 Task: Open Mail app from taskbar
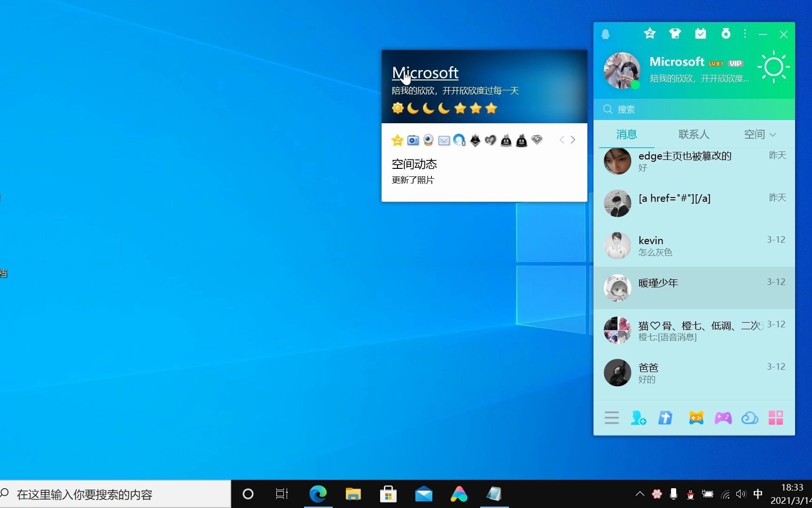(x=423, y=494)
